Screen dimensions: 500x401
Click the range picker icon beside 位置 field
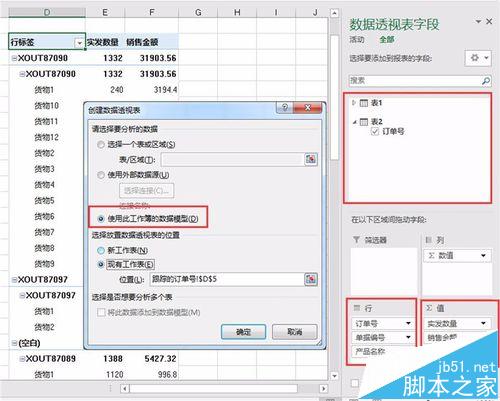tap(311, 279)
